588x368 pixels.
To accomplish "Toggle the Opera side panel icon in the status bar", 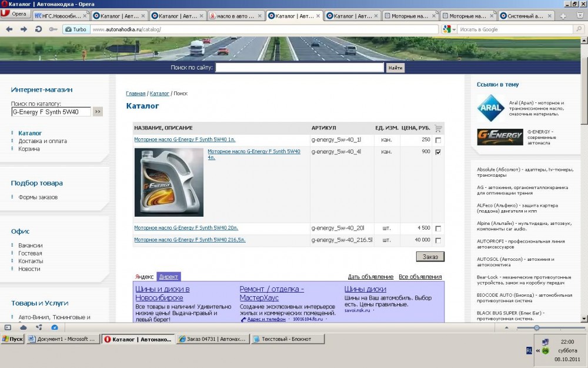I will coord(8,327).
